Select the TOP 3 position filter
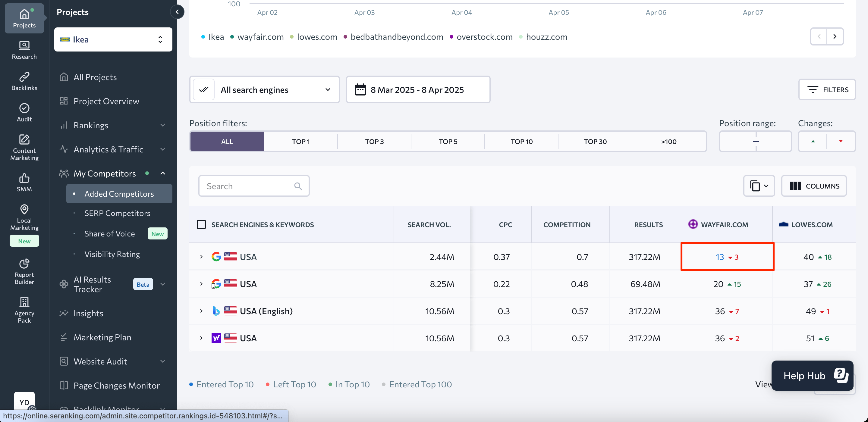868x422 pixels. click(374, 142)
